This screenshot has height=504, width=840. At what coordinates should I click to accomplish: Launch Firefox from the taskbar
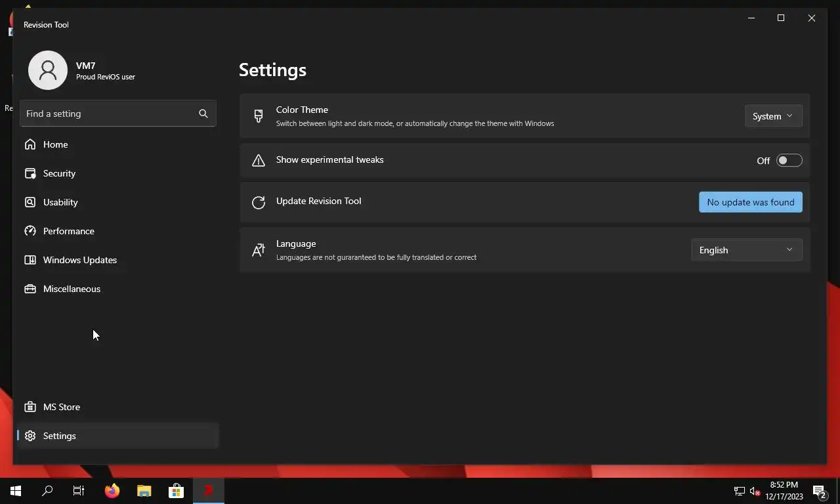pos(112,491)
